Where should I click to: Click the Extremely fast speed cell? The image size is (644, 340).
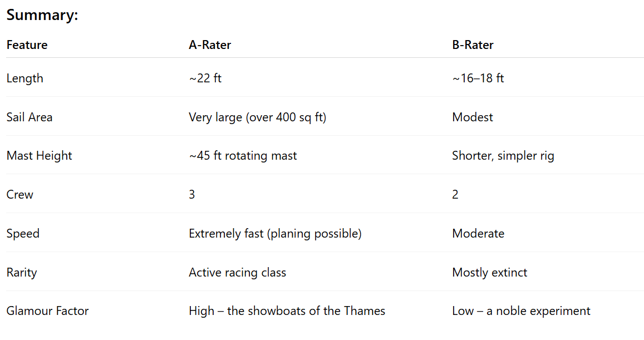[x=275, y=234]
